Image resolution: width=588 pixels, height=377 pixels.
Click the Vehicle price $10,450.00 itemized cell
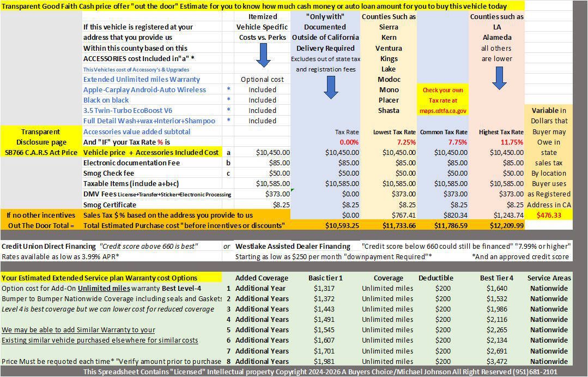pyautogui.click(x=272, y=152)
